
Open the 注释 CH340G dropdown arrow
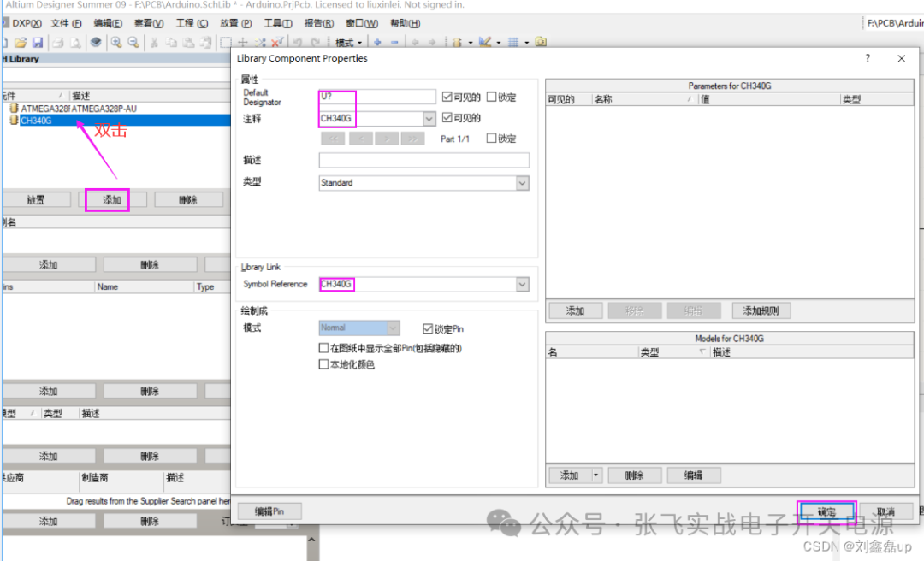[x=429, y=119]
